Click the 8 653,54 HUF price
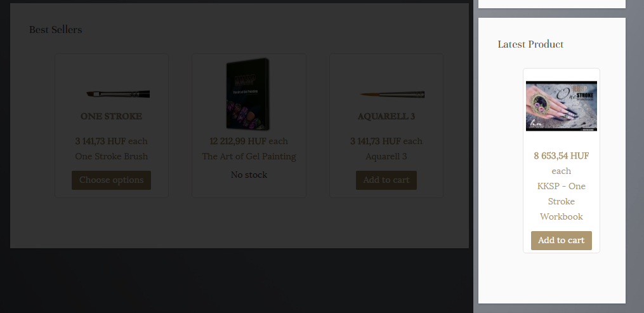 (x=561, y=156)
